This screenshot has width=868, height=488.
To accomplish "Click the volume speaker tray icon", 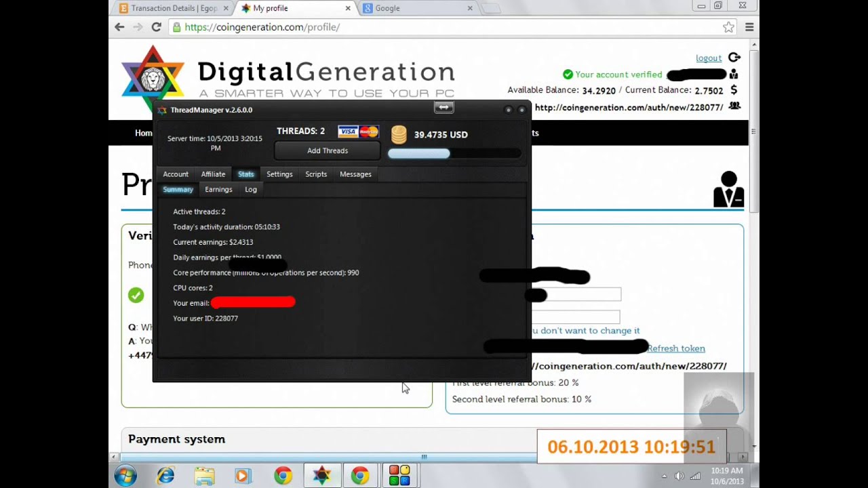I will coord(679,476).
